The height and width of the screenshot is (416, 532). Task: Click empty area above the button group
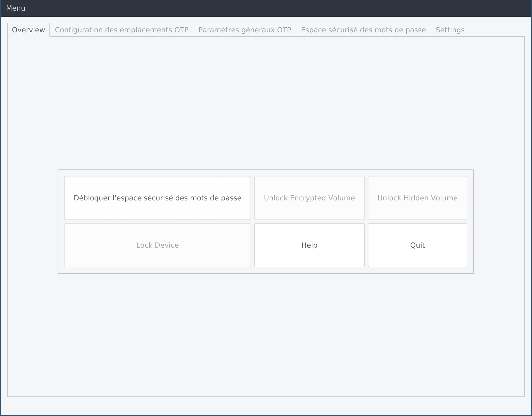266,103
